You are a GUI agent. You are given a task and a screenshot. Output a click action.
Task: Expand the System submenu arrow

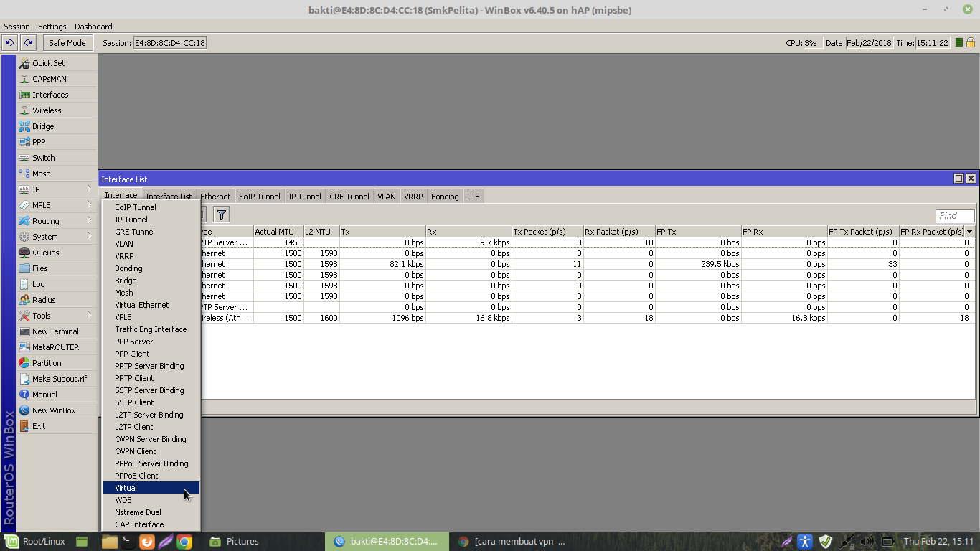click(x=89, y=236)
